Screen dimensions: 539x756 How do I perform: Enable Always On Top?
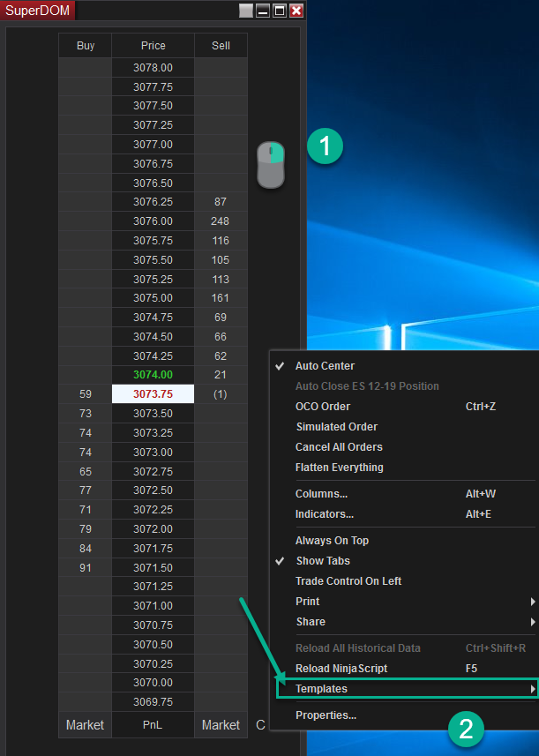point(404,541)
